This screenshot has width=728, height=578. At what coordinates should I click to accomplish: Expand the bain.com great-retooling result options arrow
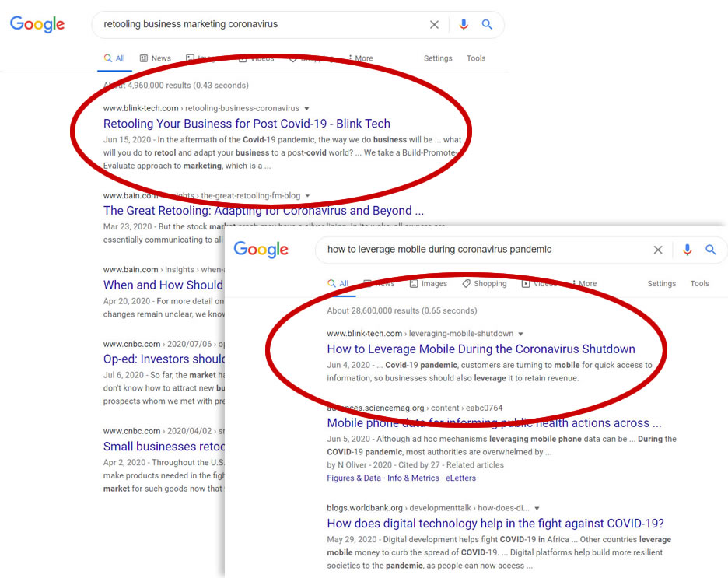pos(307,196)
